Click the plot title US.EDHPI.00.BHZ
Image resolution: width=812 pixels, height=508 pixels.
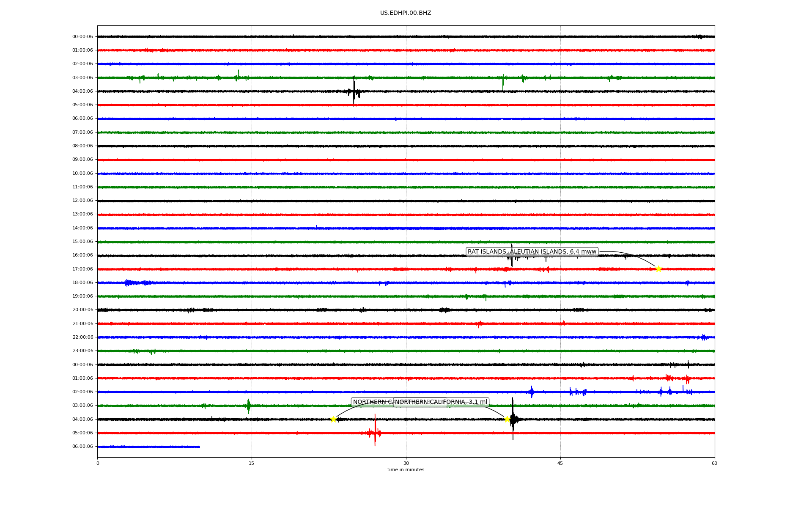[406, 13]
